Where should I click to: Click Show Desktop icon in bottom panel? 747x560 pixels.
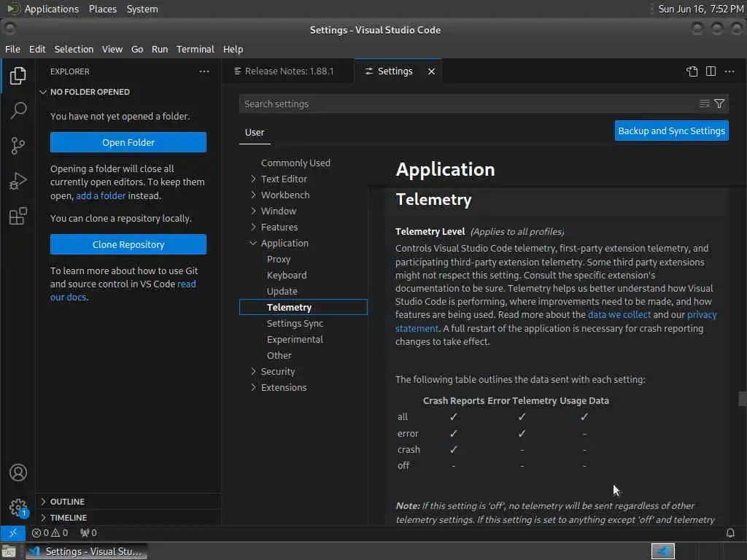click(x=9, y=552)
